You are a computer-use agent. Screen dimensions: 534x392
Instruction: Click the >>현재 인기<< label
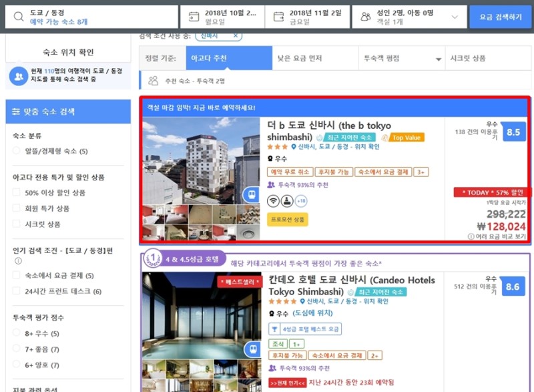(288, 383)
